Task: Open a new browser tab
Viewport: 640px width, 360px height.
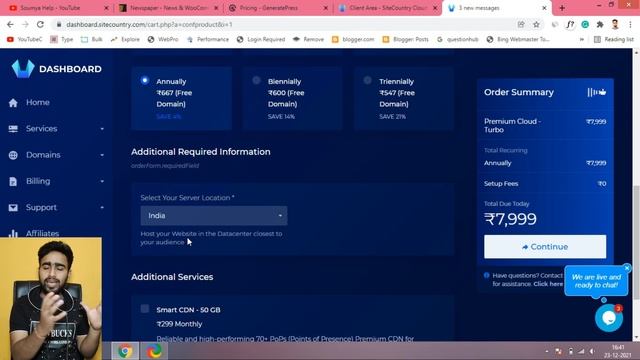Action: point(562,8)
